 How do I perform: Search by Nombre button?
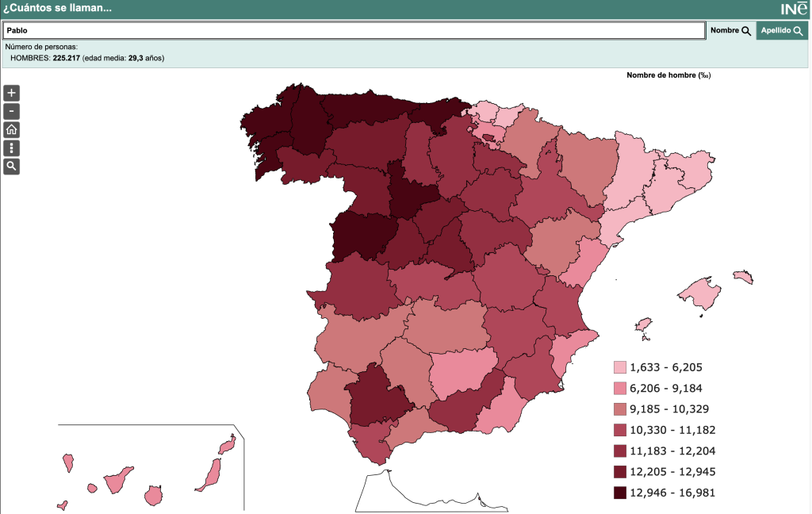pos(730,31)
